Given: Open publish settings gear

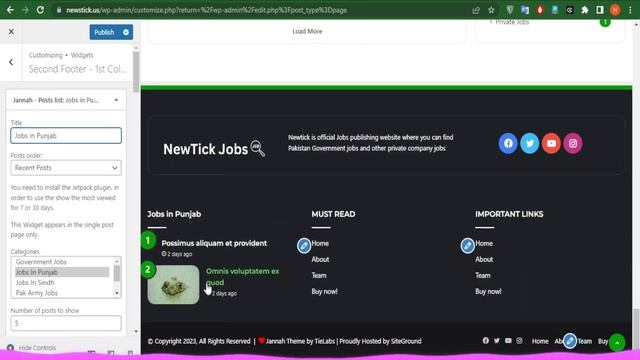Looking at the screenshot, I should 126,32.
